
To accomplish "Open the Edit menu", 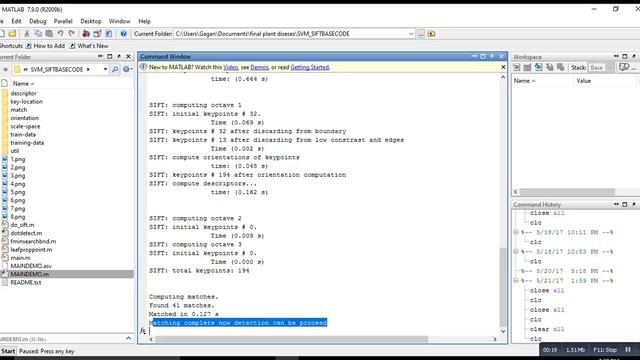I will (16, 21).
